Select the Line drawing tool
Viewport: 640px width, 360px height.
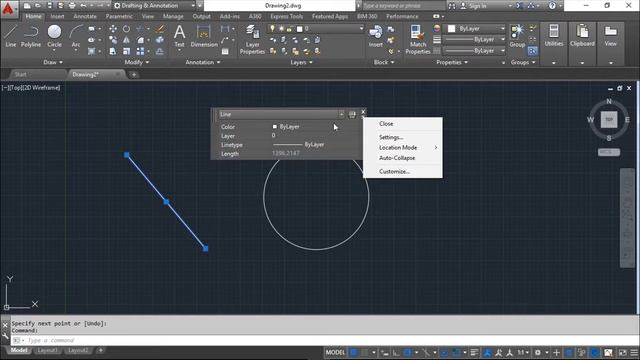[x=11, y=36]
